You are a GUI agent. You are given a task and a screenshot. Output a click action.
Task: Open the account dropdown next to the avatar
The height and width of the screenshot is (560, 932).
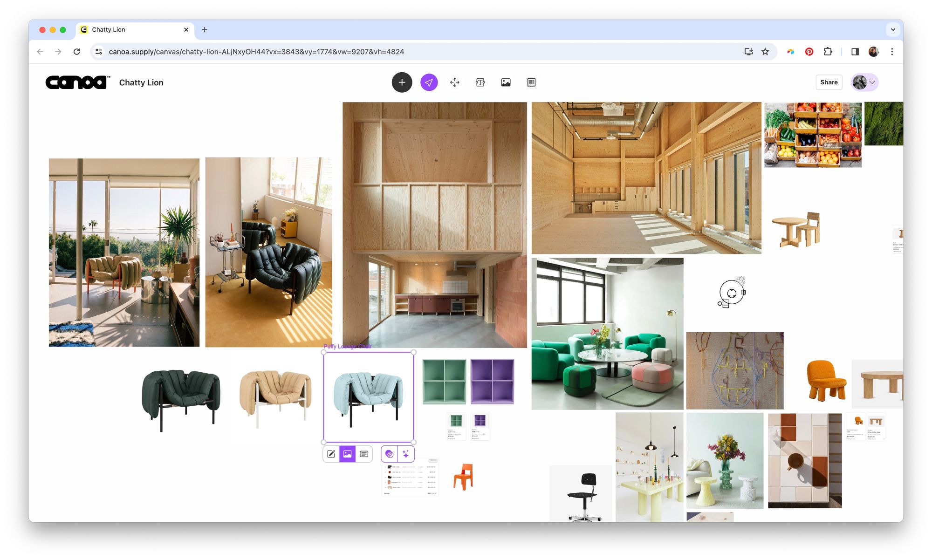[873, 82]
